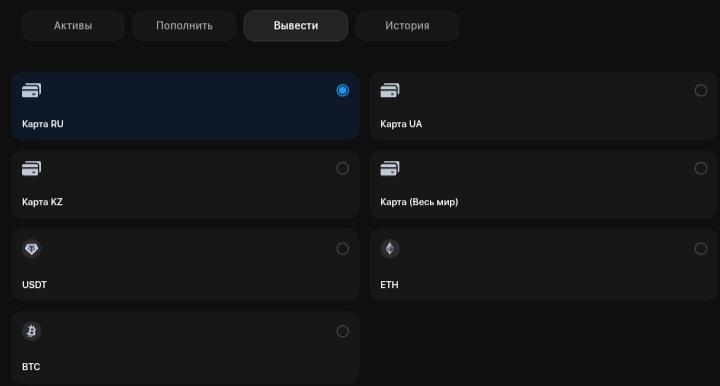Click the Карта RU label
Image resolution: width=720 pixels, height=386 pixels.
pos(43,124)
